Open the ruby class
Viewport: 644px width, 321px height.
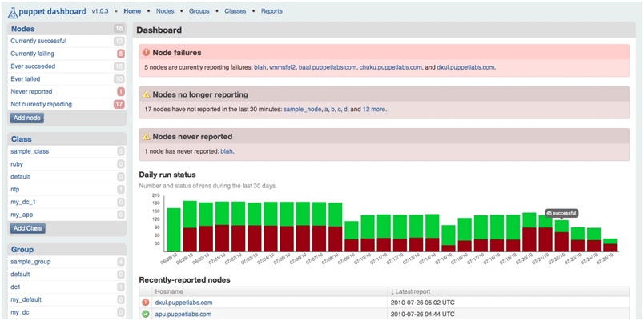tap(17, 164)
